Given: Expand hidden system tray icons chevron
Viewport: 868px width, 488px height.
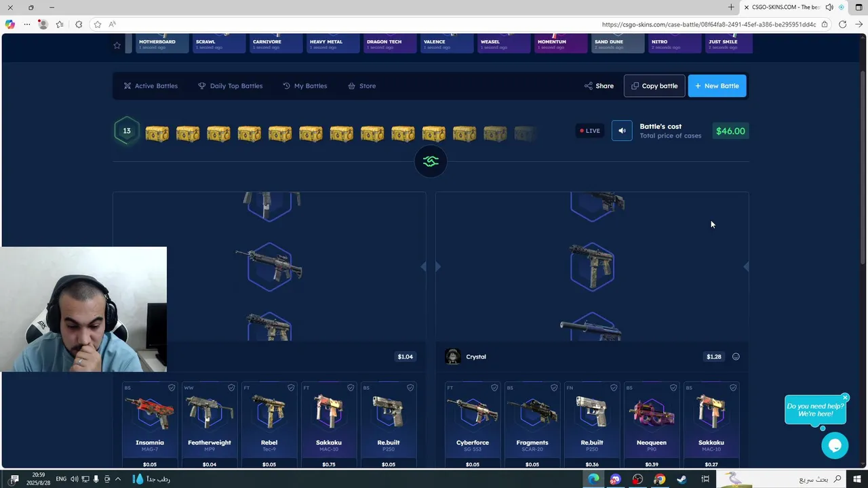Looking at the screenshot, I should pyautogui.click(x=118, y=479).
